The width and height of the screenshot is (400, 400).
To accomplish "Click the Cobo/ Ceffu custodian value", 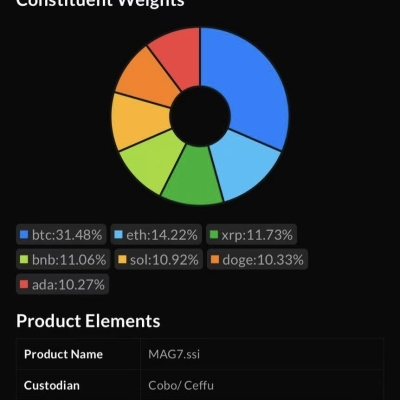I will [181, 385].
